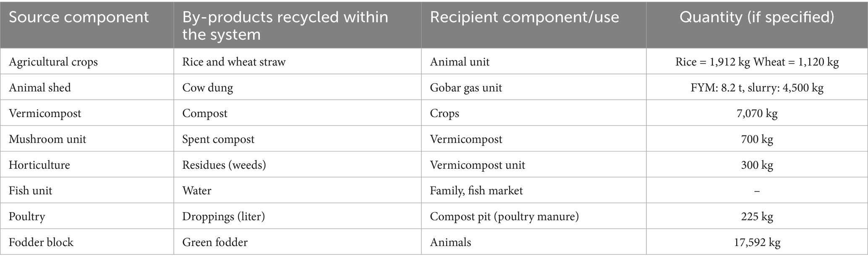Click the "Spent compost" cell

(x=218, y=139)
